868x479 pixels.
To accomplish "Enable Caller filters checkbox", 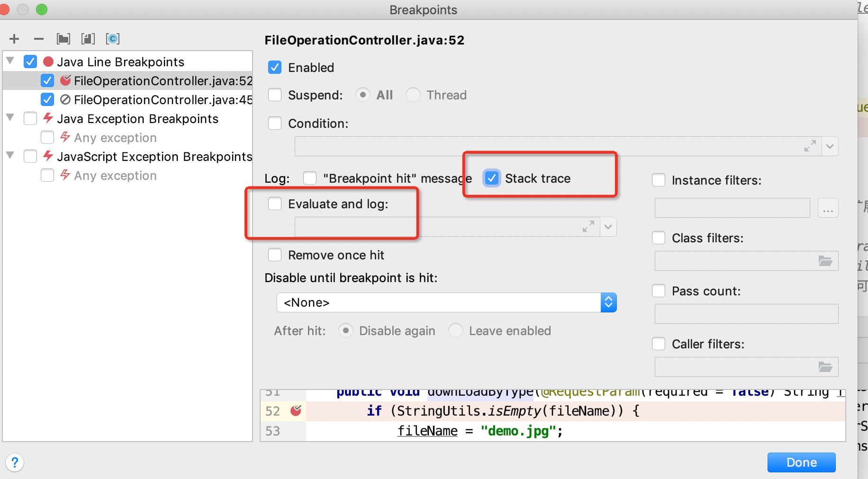I will pos(659,344).
